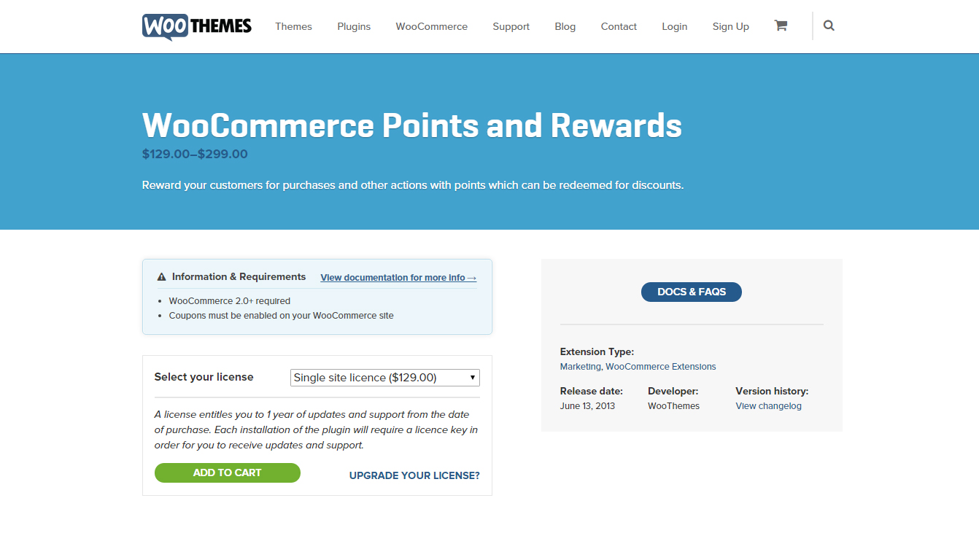Click Sign Up in the navigation
This screenshot has width=979, height=560.
pos(731,26)
